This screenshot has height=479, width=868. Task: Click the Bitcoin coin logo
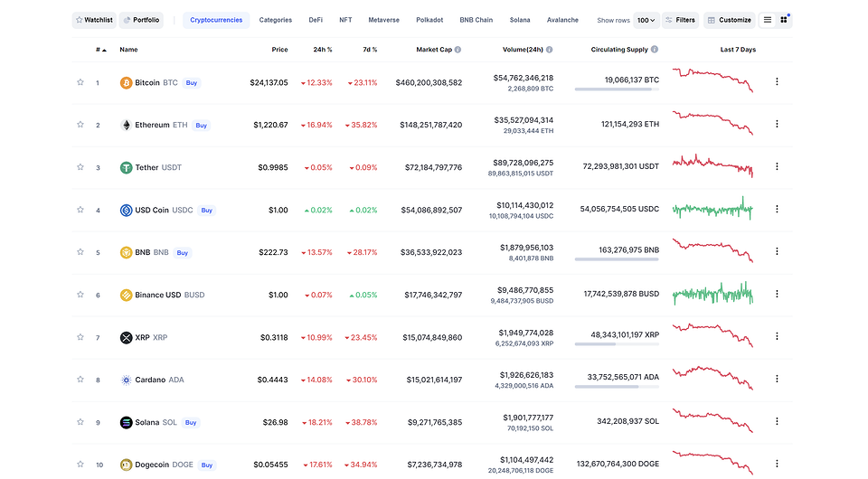(x=127, y=83)
